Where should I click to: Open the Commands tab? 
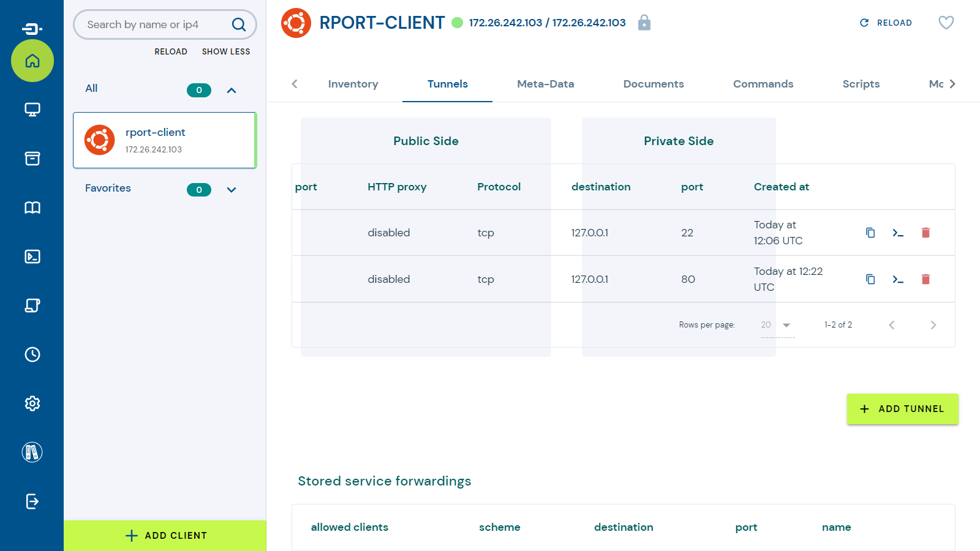[x=763, y=84]
